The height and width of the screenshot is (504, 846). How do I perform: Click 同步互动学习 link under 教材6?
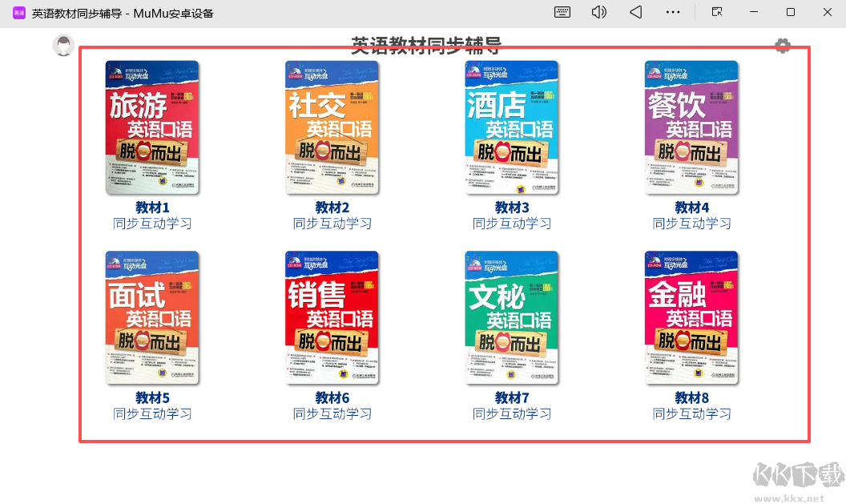coord(332,414)
